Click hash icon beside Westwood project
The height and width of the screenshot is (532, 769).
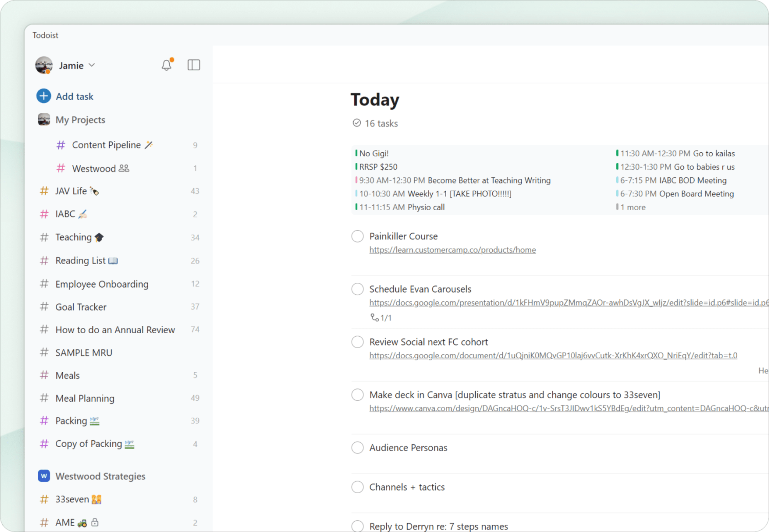(61, 168)
